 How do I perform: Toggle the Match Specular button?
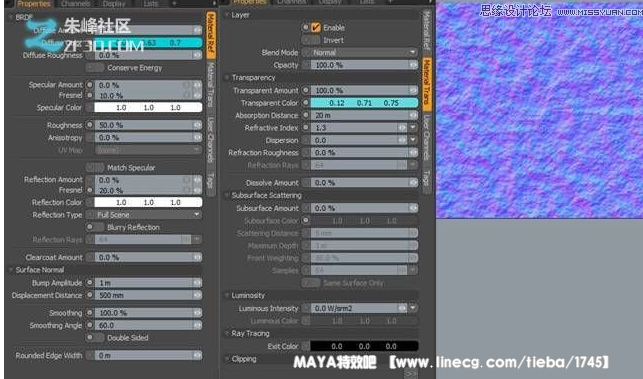pyautogui.click(x=95, y=167)
